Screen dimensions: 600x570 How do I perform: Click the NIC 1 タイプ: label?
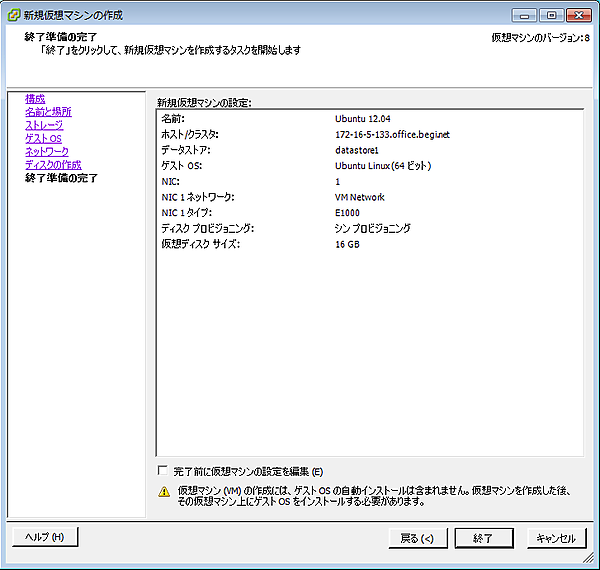186,213
